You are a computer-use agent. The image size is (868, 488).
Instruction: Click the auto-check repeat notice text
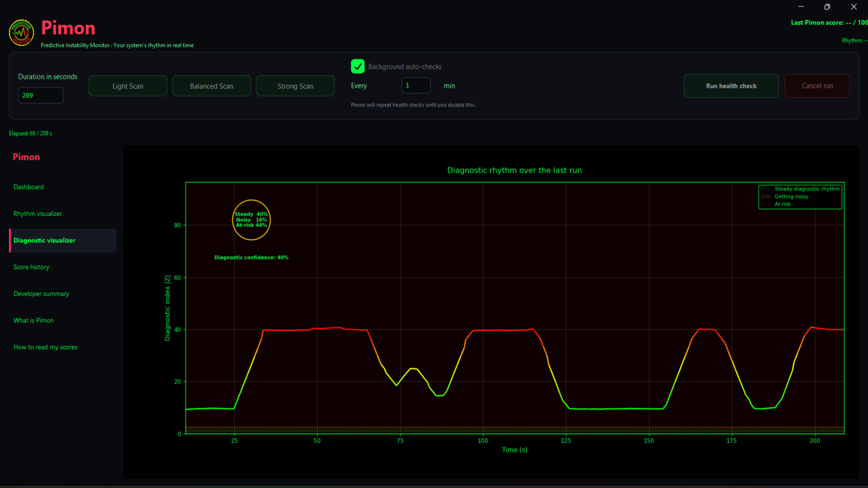click(x=413, y=105)
